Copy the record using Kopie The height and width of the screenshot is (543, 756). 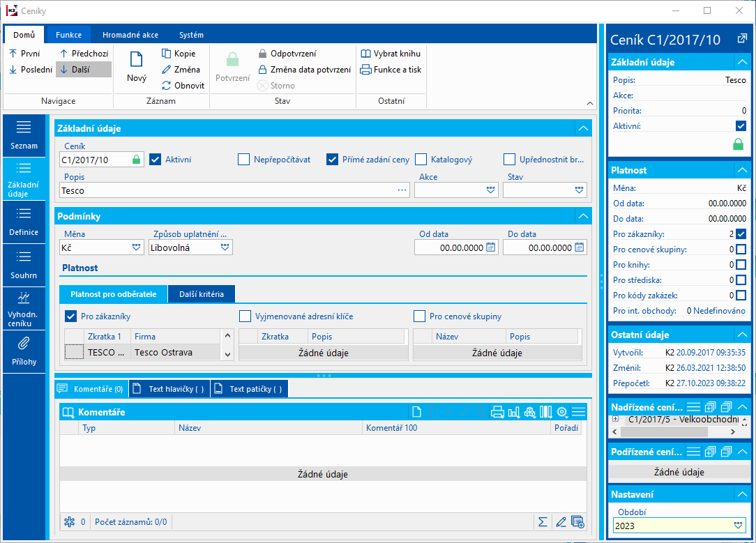click(x=179, y=54)
